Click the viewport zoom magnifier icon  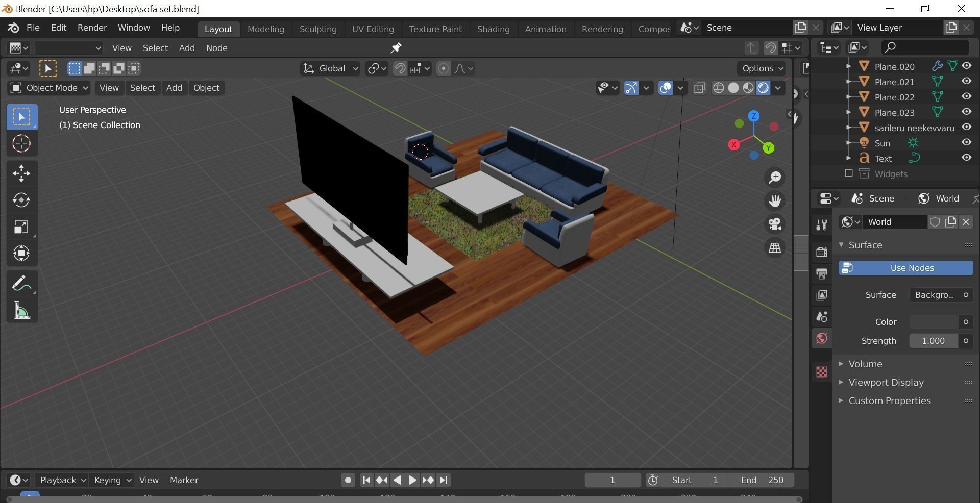pos(775,177)
